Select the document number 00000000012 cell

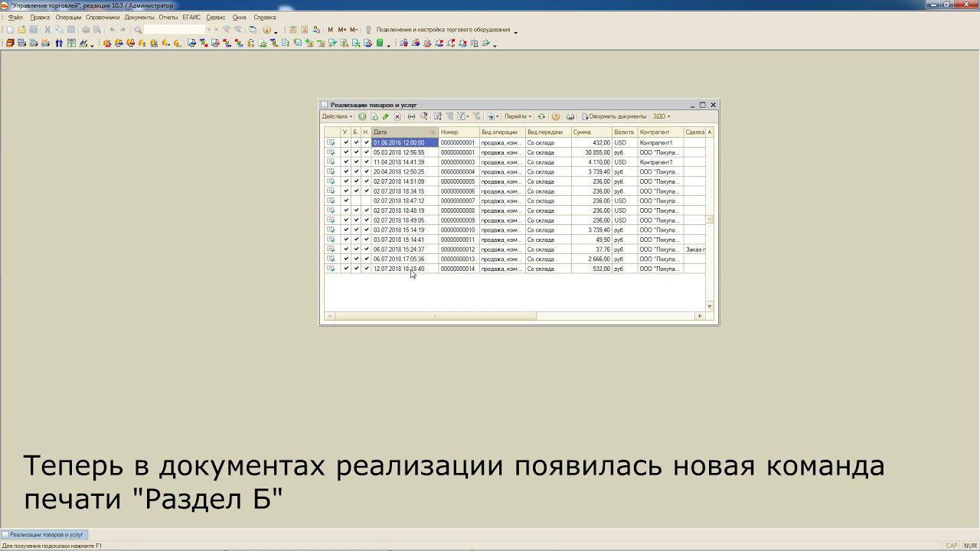pyautogui.click(x=459, y=249)
